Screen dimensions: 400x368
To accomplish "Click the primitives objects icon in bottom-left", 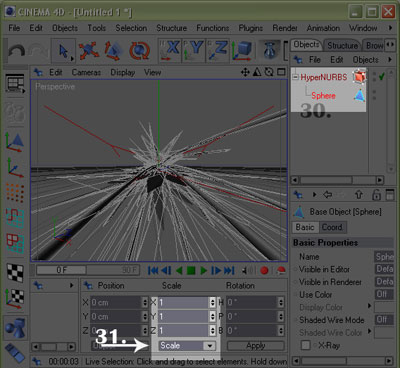I will 15,327.
